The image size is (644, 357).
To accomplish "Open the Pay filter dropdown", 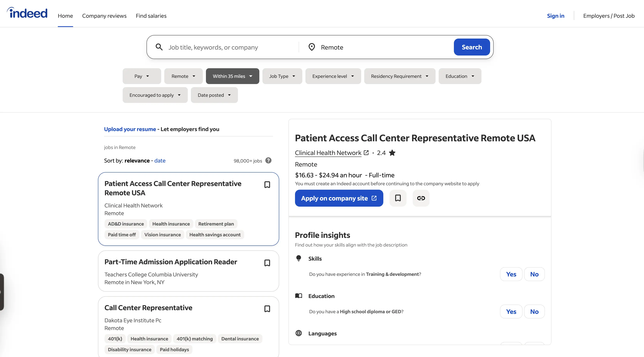I will pyautogui.click(x=142, y=76).
